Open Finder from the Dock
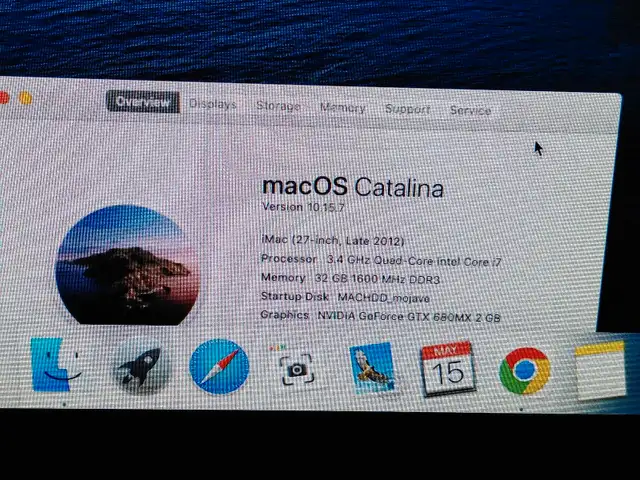 tap(55, 365)
